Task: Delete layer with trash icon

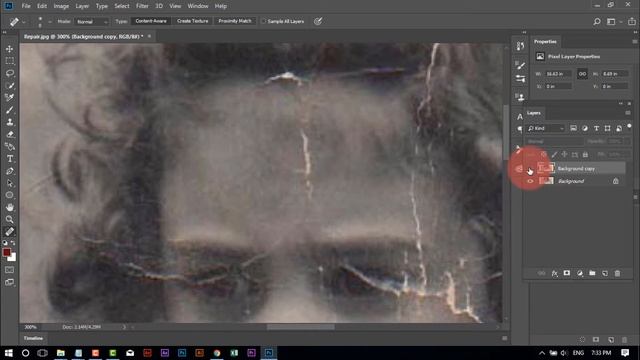Action: tap(618, 273)
